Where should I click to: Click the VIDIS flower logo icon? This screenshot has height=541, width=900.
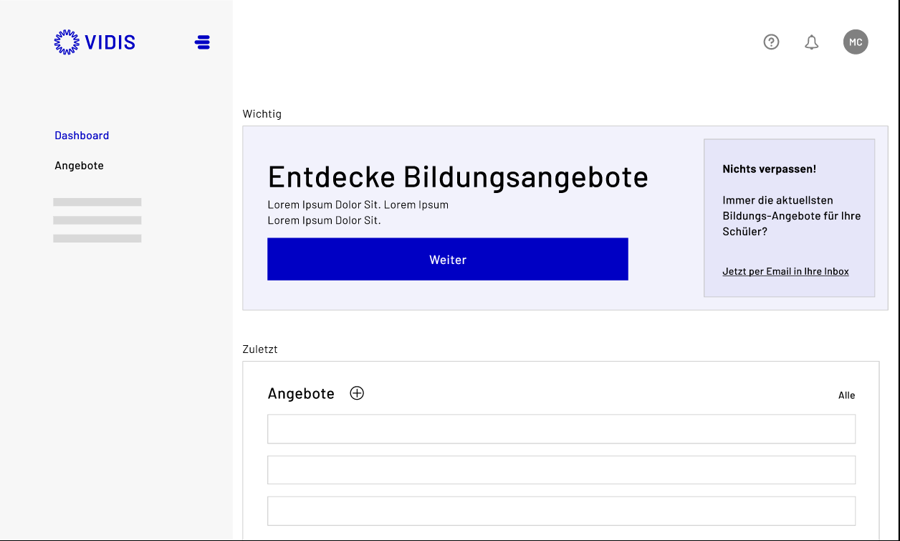67,42
